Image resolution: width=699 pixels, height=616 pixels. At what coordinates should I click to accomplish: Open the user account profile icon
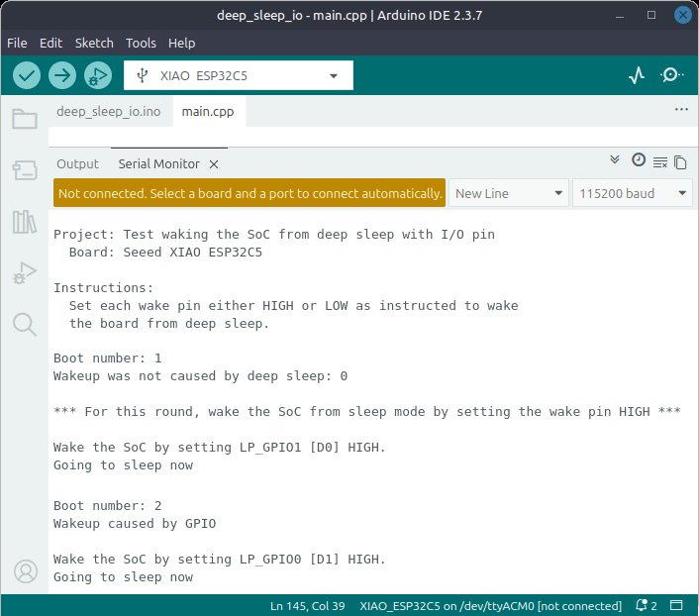click(x=26, y=571)
